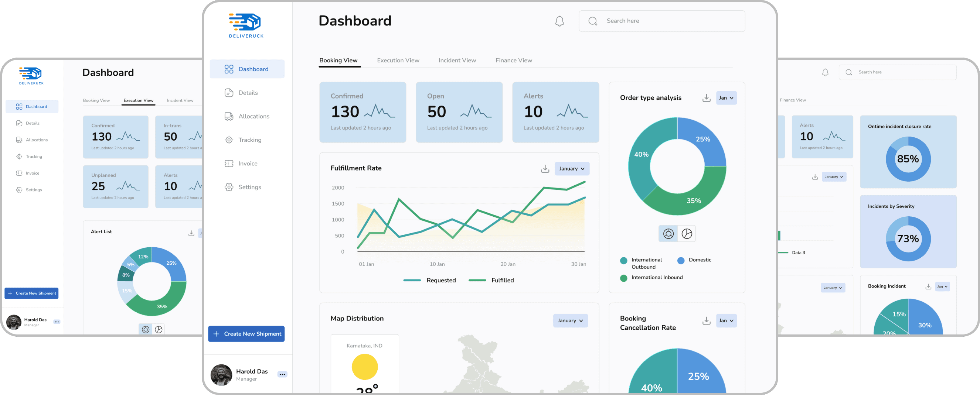Switch Alert List to donut view in left window
The height and width of the screenshot is (395, 980).
tap(146, 329)
